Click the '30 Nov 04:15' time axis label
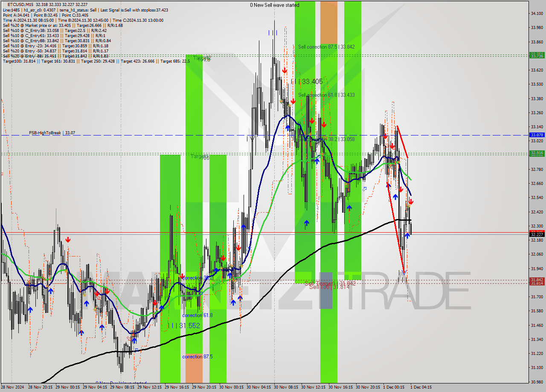Image resolution: width=546 pixels, height=392 pixels. 258,387
